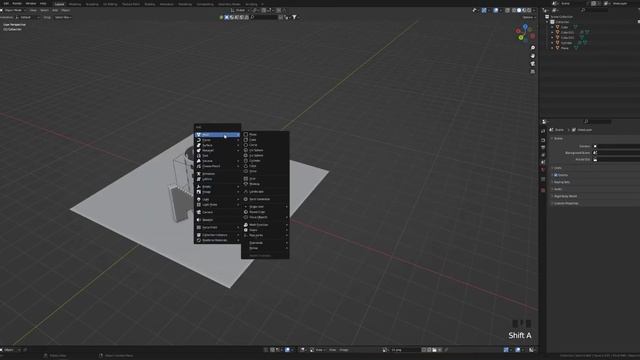This screenshot has width=640, height=360.
Task: Click the Volume icon in Add menu
Action: click(x=199, y=161)
